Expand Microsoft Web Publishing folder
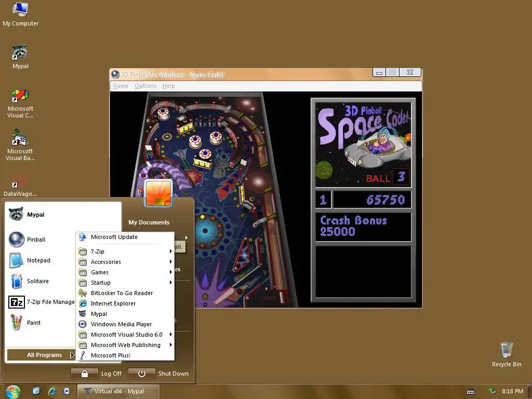532x399 pixels. pos(125,345)
